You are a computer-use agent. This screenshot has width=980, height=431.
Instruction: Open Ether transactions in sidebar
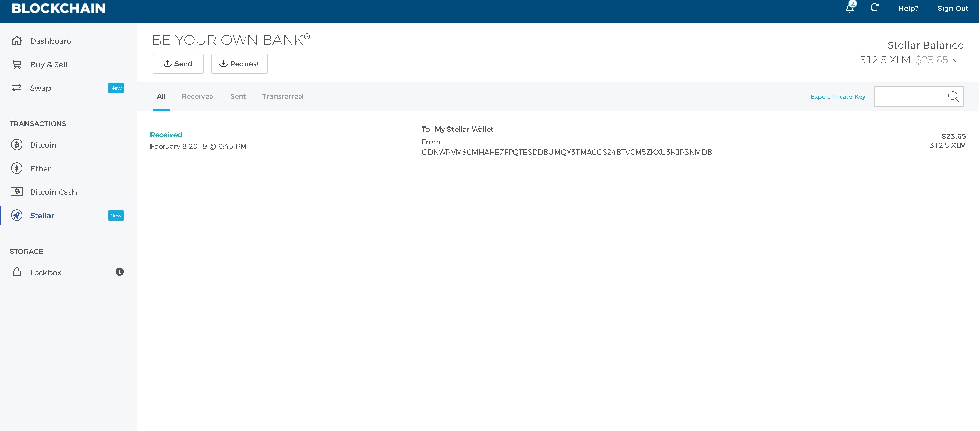click(40, 168)
